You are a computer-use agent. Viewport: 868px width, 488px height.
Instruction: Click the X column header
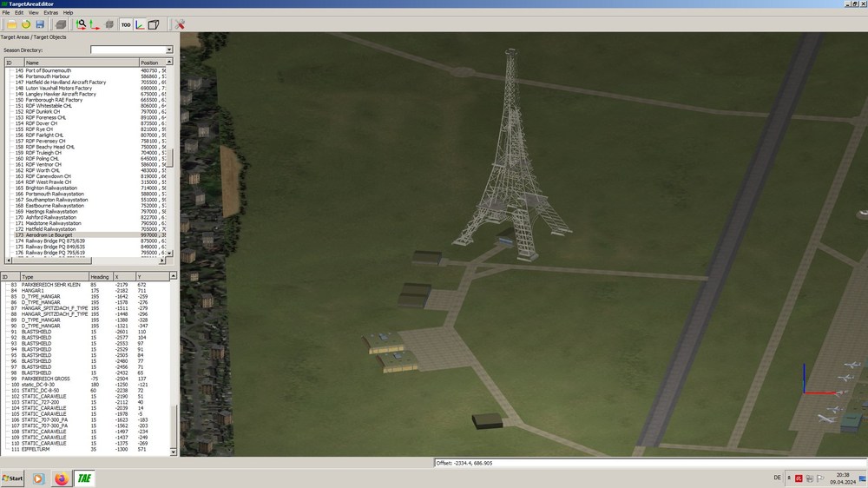coord(124,276)
